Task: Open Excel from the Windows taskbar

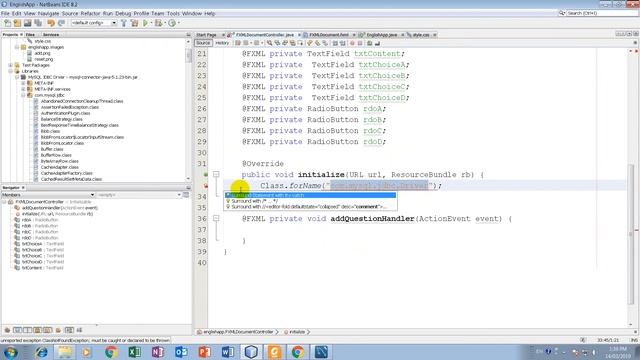Action: [134, 352]
